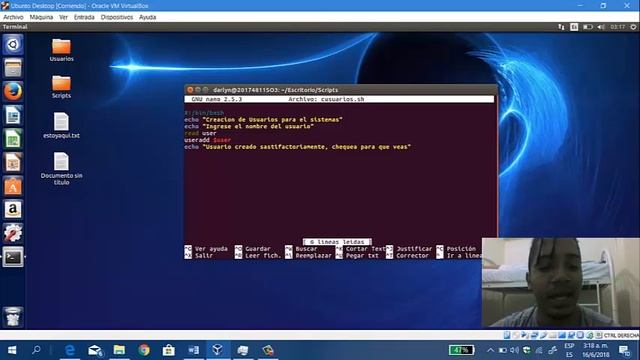640x360 pixels.
Task: Select the estoyaqui.txt file on desktop
Action: click(x=61, y=125)
